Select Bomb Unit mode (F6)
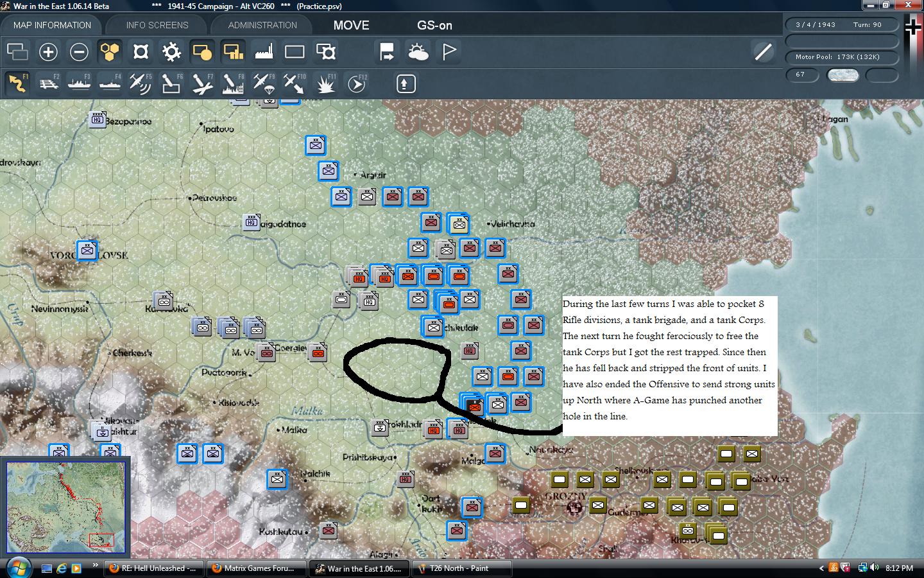This screenshot has width=924, height=578. tap(171, 83)
